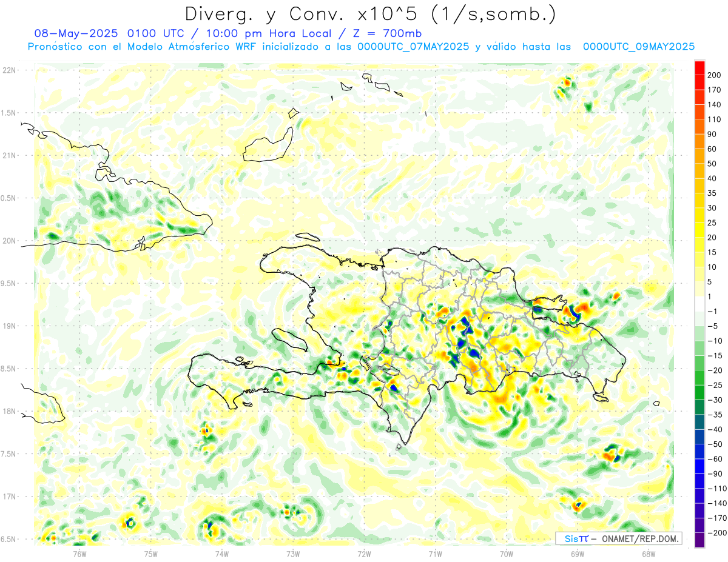
Task: Click the '-170' value on the color scale
Action: (716, 518)
